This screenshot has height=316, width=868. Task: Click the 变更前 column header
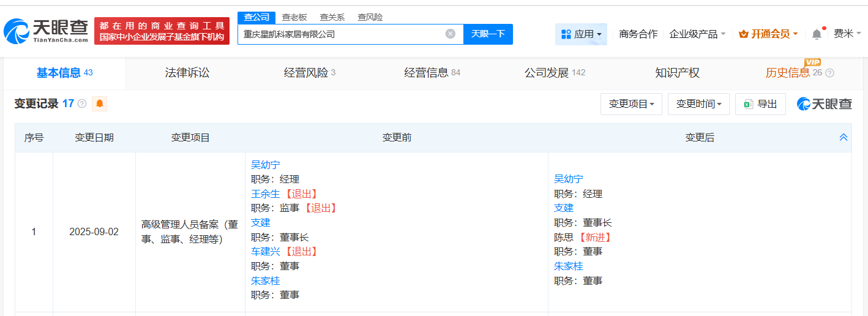(397, 138)
